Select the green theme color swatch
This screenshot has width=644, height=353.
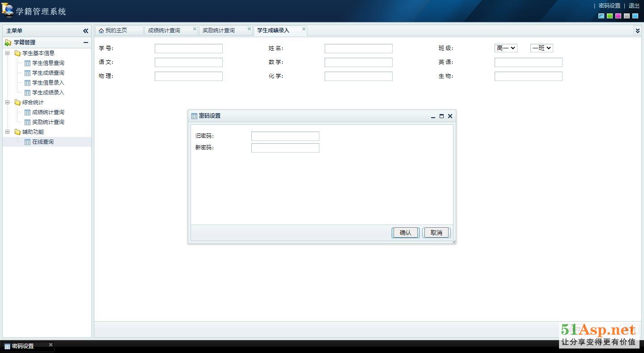point(610,16)
